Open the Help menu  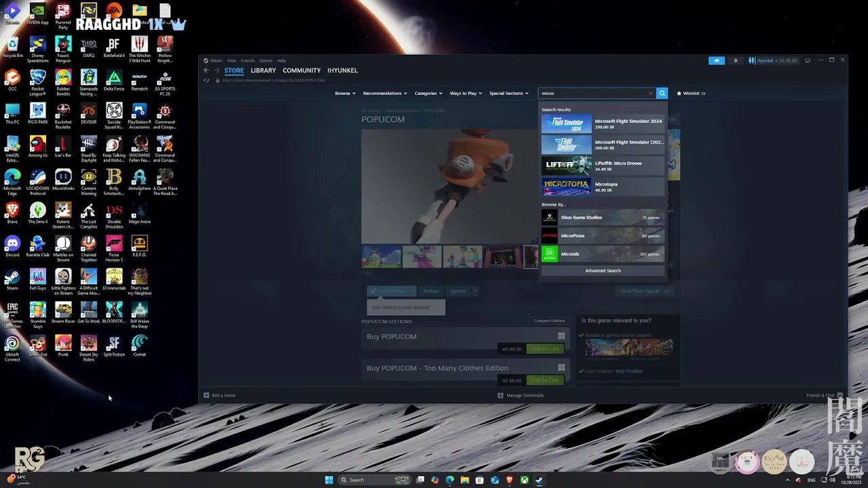coord(281,60)
